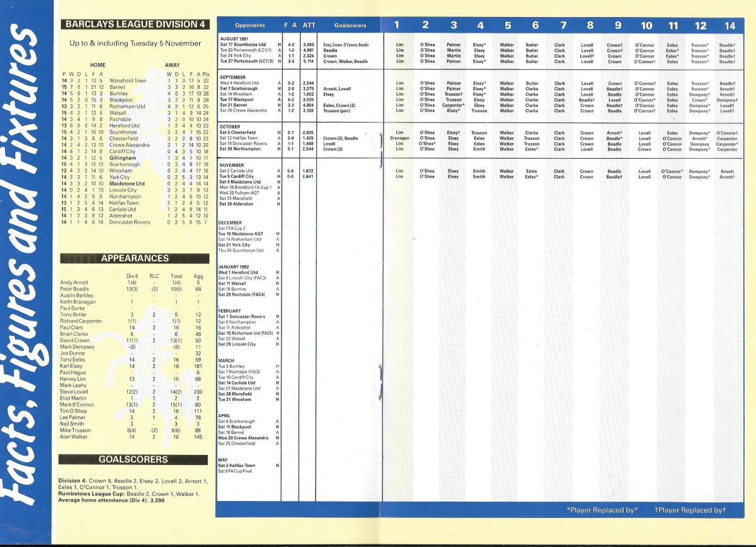Click "Alan Walker" in the appearances list
Screen dimensions: 756x547
[x=74, y=436]
